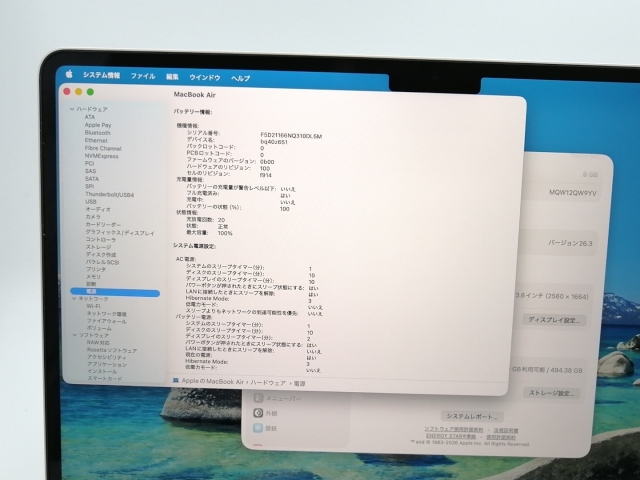
Task: Click the メニューバー icon in System Settings sidebar
Action: [258, 398]
